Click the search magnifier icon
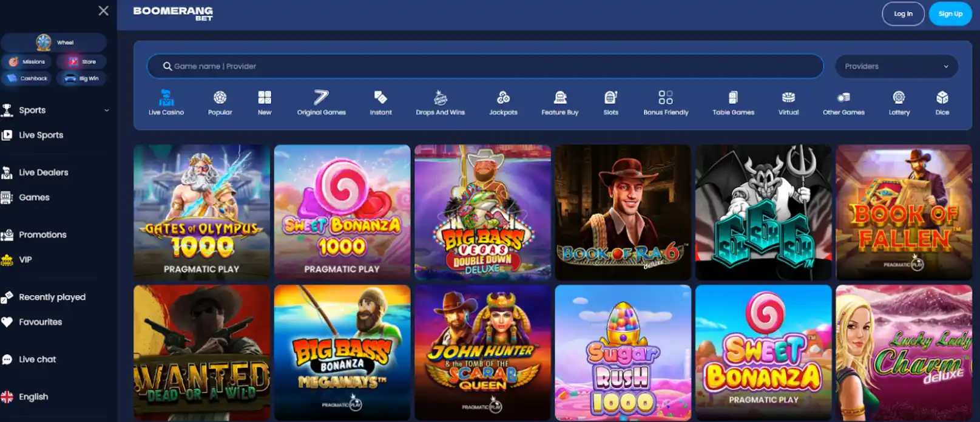 [167, 66]
